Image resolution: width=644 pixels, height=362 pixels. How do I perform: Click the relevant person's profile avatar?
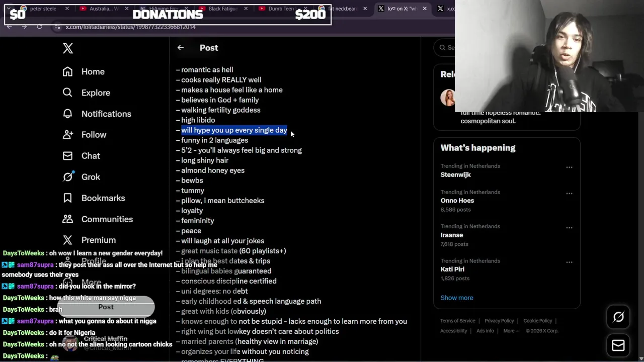point(448,98)
